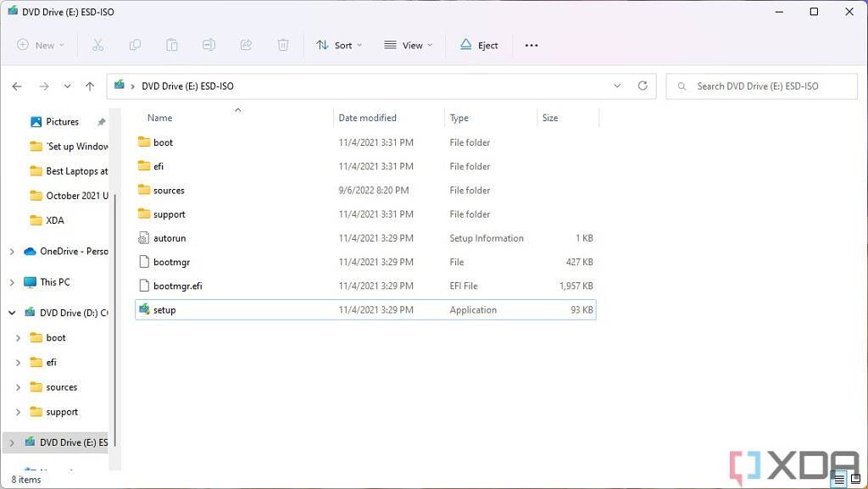Cut the selected item using the scissors icon
Image resolution: width=868 pixels, height=489 pixels.
(x=97, y=45)
